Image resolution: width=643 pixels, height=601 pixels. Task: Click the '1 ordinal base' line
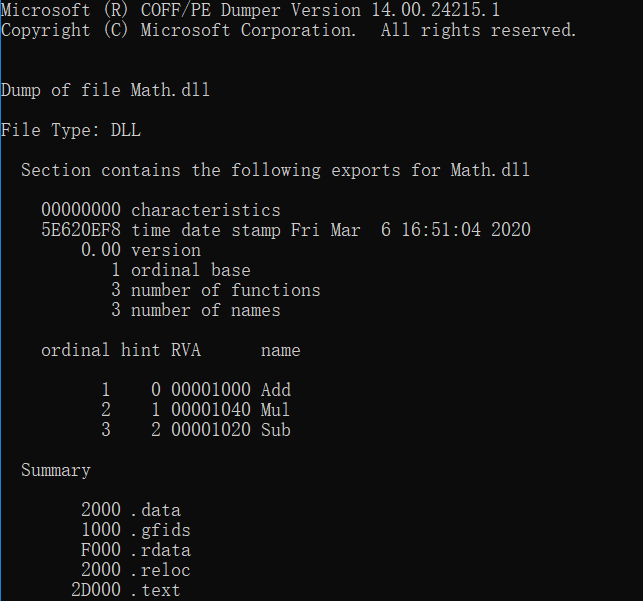point(181,270)
